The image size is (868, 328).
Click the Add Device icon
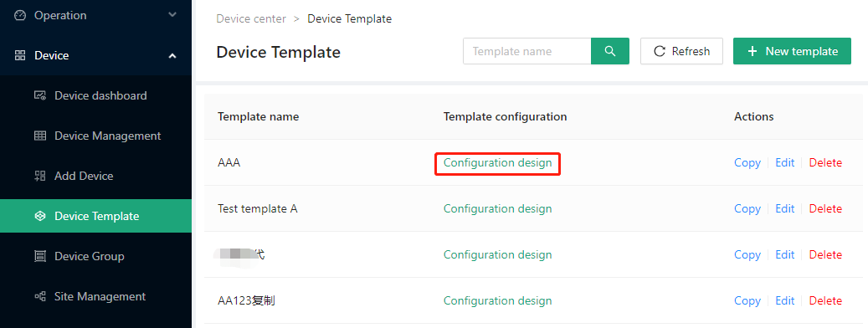(40, 176)
